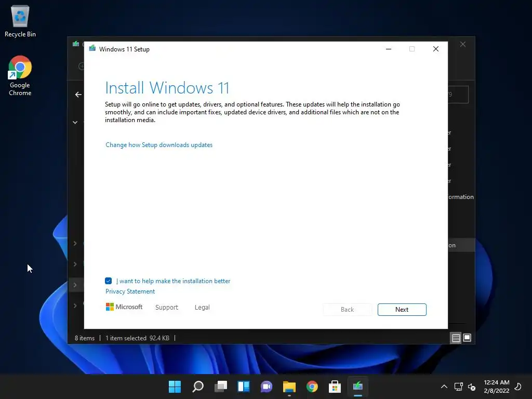The image size is (532, 399).
Task: Open Task View from taskbar
Action: (221, 387)
